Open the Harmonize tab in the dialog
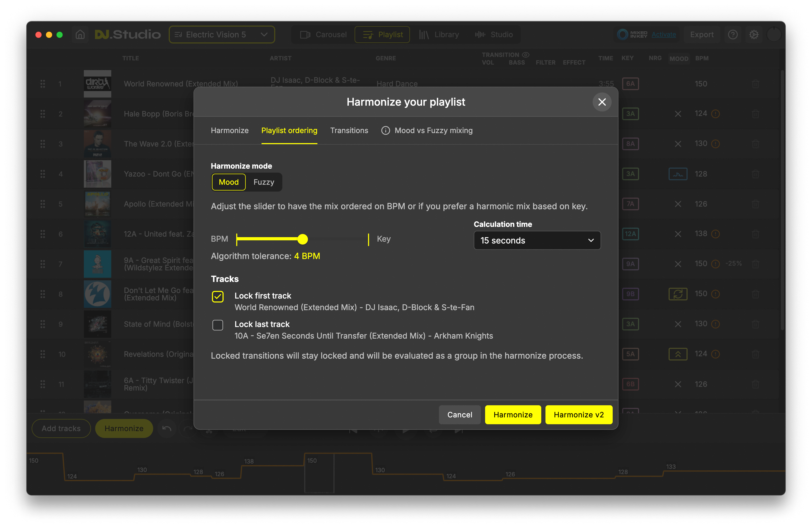The width and height of the screenshot is (812, 527). tap(230, 131)
